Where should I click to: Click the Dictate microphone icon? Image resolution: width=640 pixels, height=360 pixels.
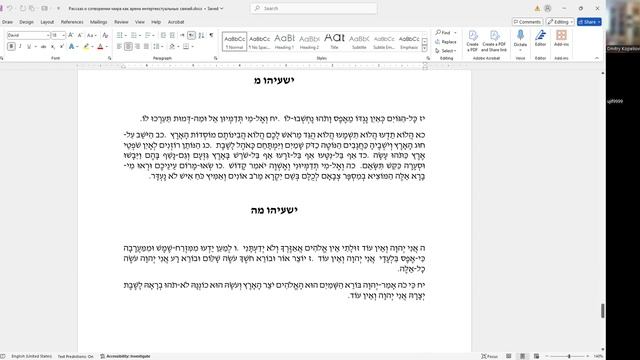(520, 35)
